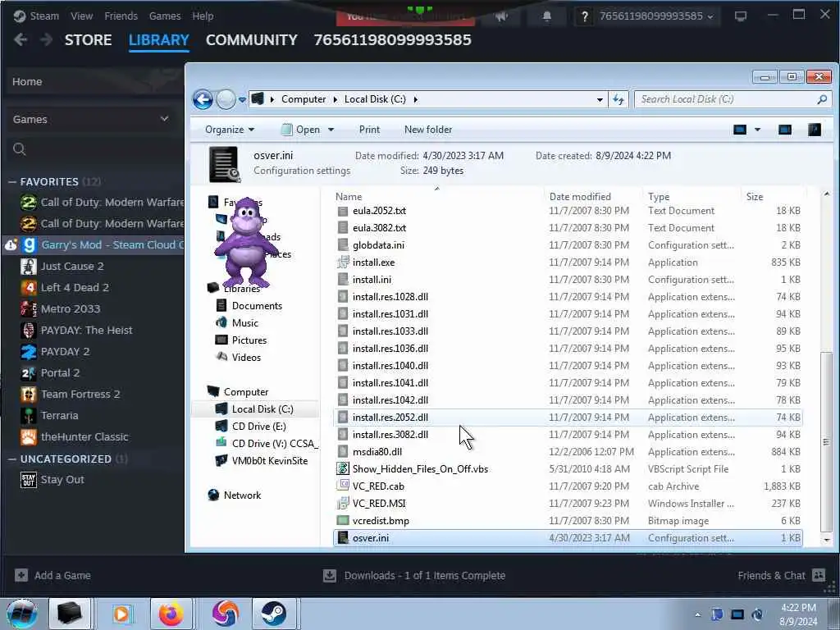Image resolution: width=840 pixels, height=630 pixels.
Task: Click the Steam library search magnifier
Action: 20,149
